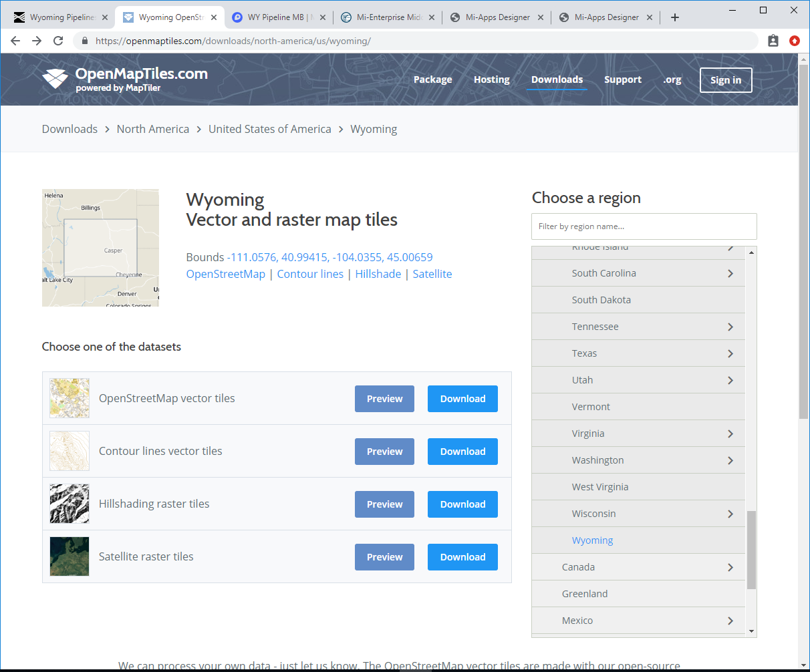
Task: Switch to the WY Pipeline MB tab
Action: (279, 17)
